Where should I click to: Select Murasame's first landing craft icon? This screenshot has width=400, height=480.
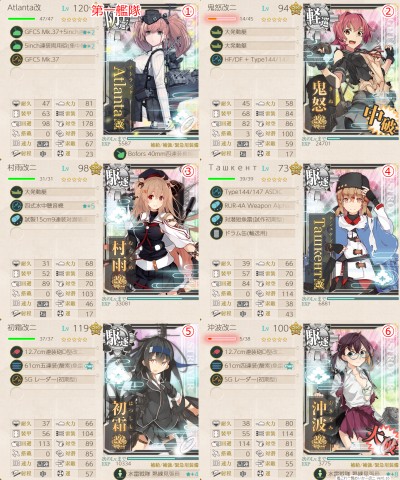(x=16, y=192)
